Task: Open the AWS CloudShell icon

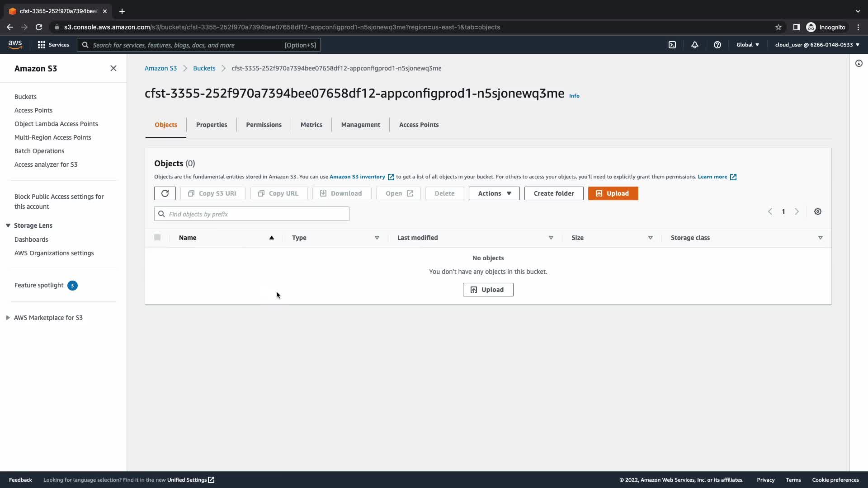Action: [x=672, y=45]
